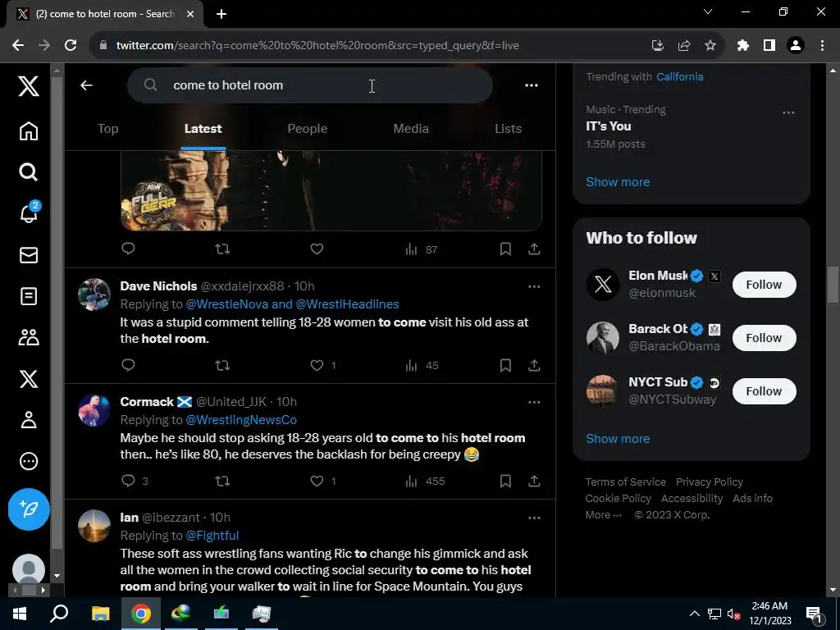The image size is (840, 630).
Task: Open @WrestleNova mention link
Action: point(226,304)
